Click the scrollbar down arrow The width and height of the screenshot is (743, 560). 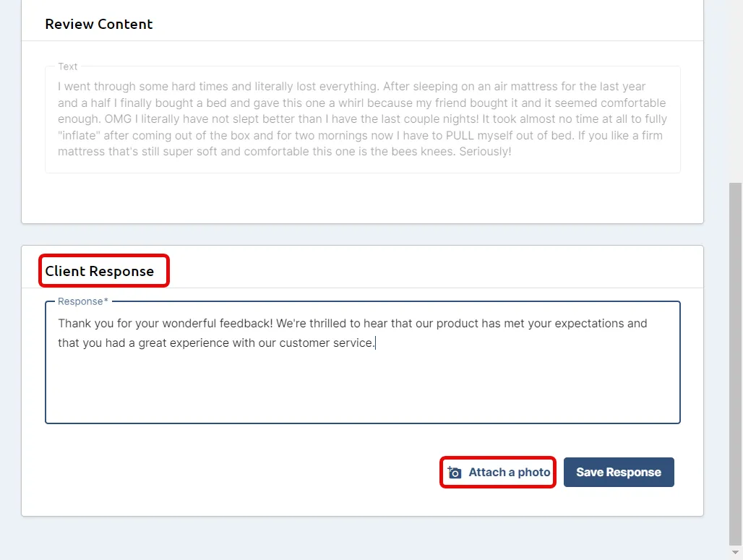coord(735,553)
